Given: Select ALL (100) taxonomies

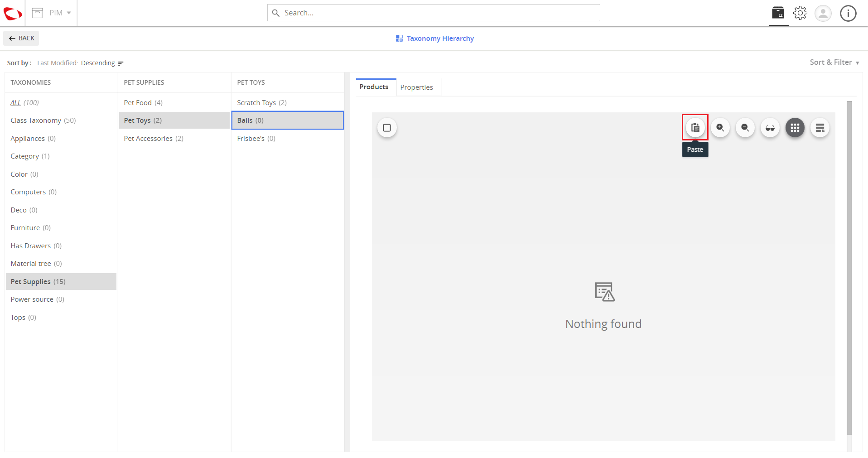Looking at the screenshot, I should coord(24,103).
